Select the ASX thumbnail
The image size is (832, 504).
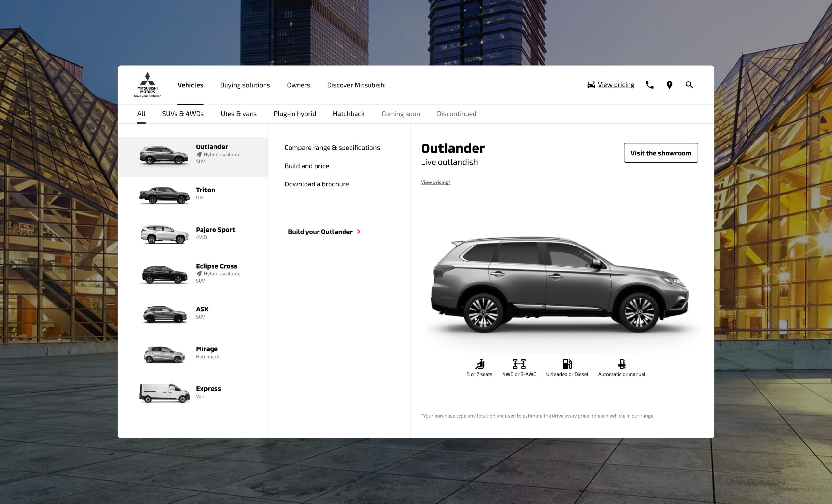[164, 314]
